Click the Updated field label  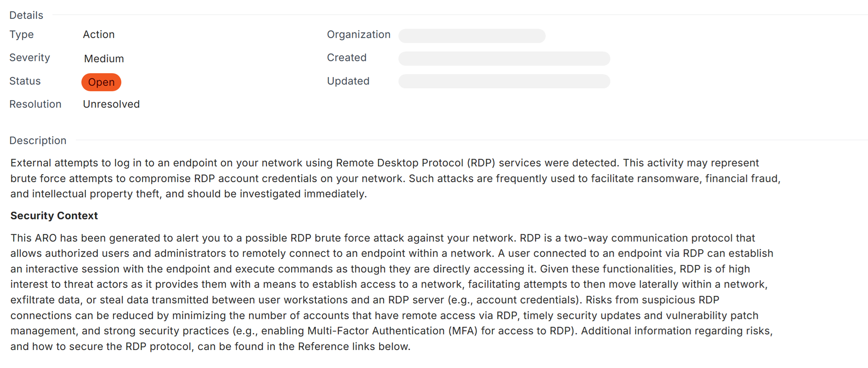click(x=348, y=81)
